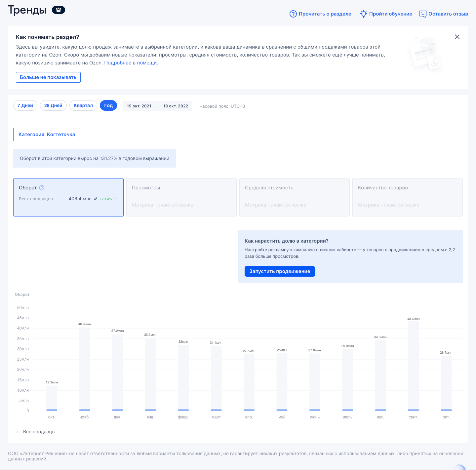Open the Подробнее в помощи link
The width and height of the screenshot is (476, 470).
pos(131,63)
